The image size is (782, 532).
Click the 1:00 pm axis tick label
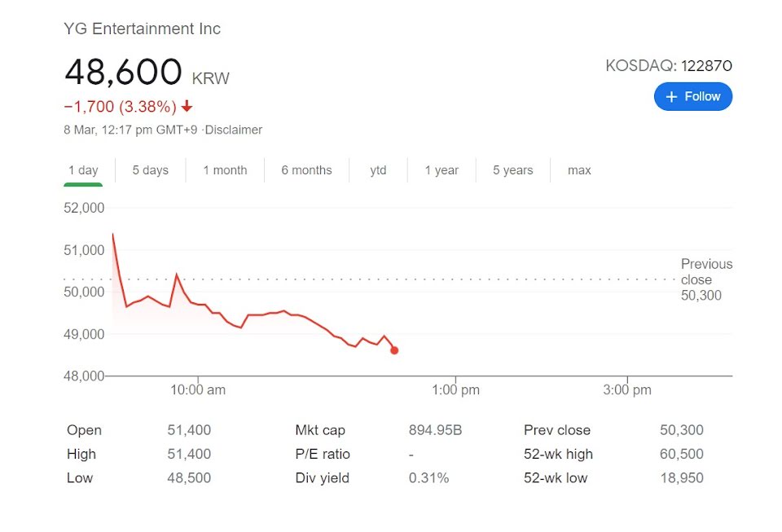[x=456, y=390]
